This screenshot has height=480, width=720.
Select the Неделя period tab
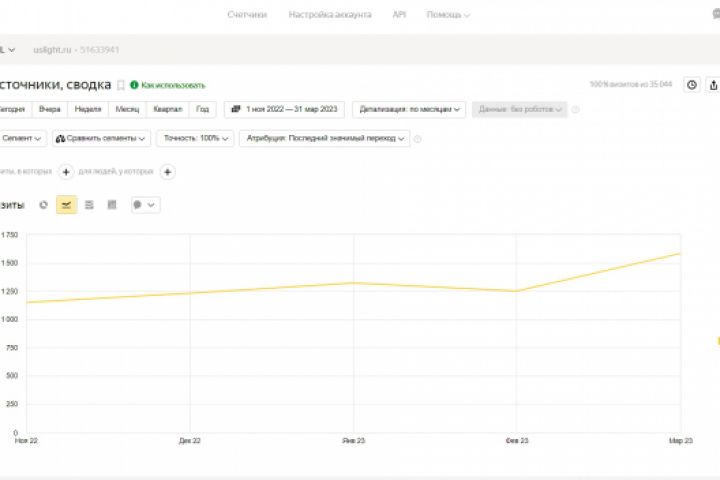(88, 109)
